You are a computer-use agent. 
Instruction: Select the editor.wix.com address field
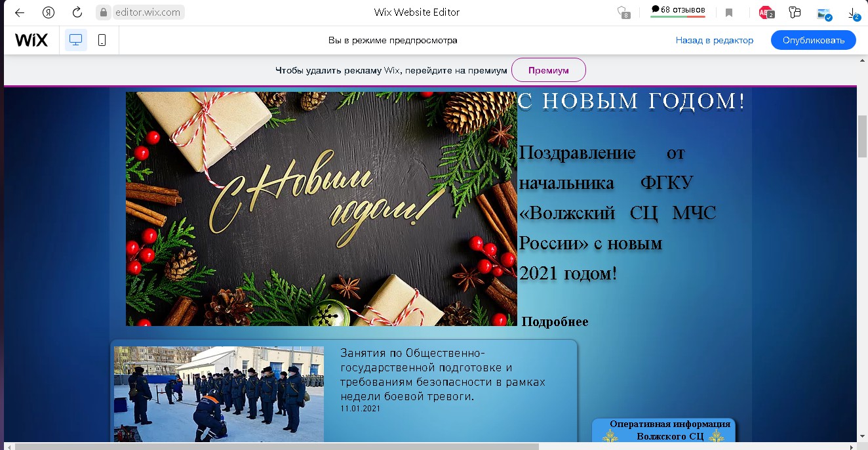pyautogui.click(x=148, y=12)
